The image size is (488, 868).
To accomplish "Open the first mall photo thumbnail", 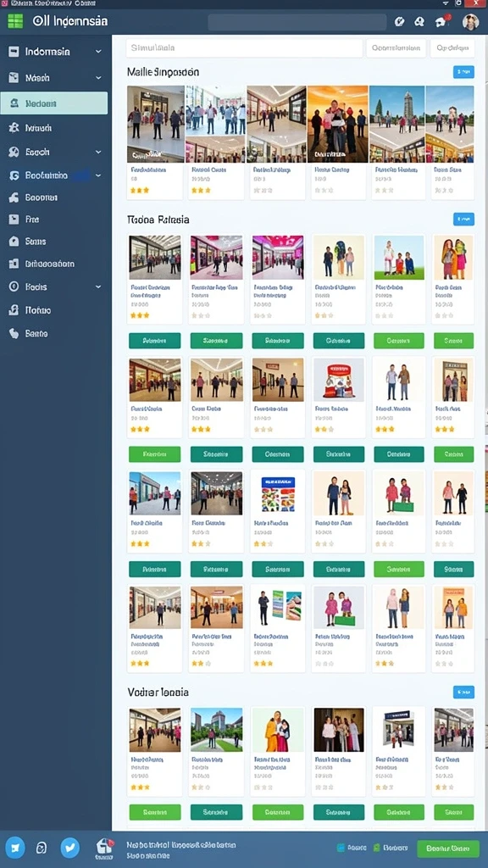I will point(156,124).
